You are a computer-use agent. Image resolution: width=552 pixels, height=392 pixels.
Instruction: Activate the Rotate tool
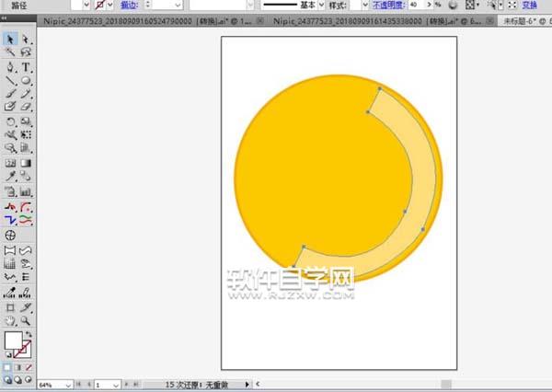10,121
